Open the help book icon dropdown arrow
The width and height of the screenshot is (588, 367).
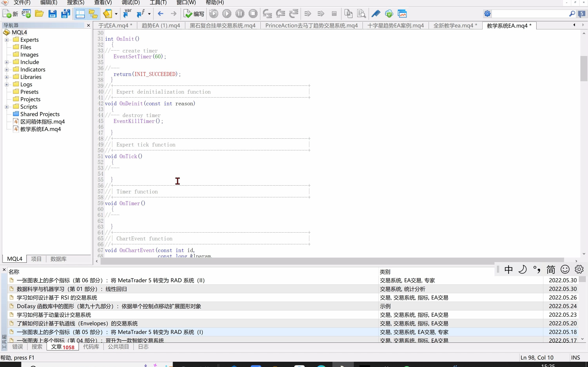point(116,14)
